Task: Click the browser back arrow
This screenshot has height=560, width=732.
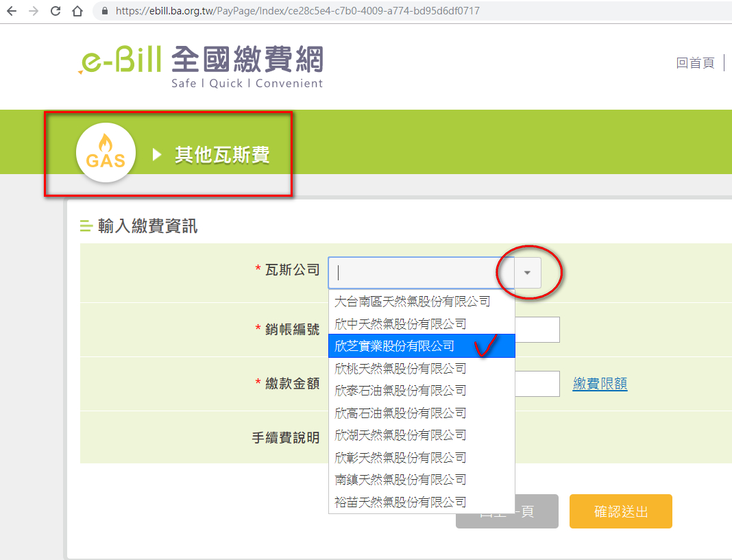Action: point(12,11)
